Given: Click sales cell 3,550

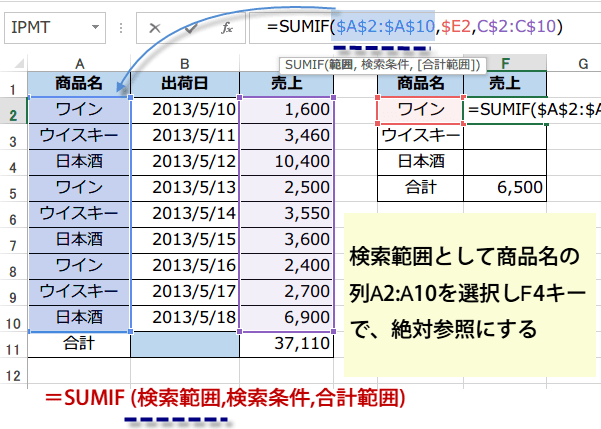Looking at the screenshot, I should click(x=286, y=214).
